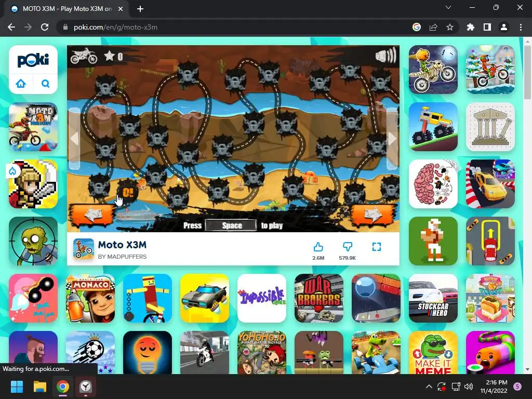Image resolution: width=532 pixels, height=399 pixels.
Task: Open Chrome's three-dot menu
Action: (x=521, y=27)
